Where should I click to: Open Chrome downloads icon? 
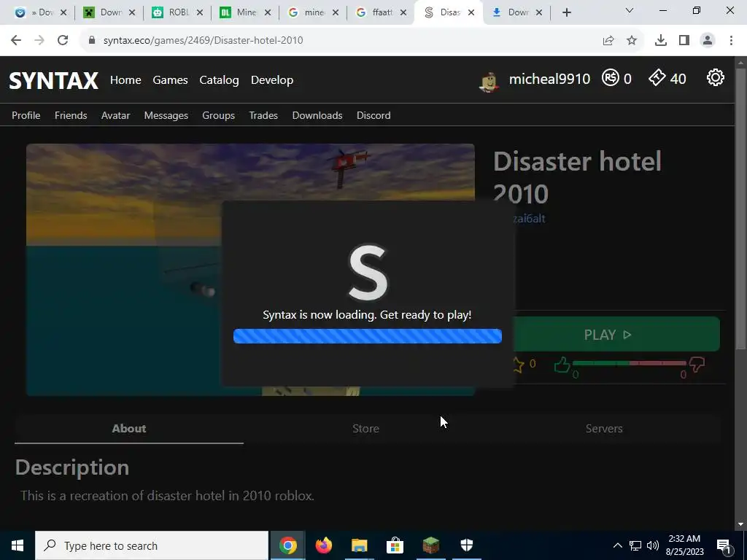[x=661, y=41]
